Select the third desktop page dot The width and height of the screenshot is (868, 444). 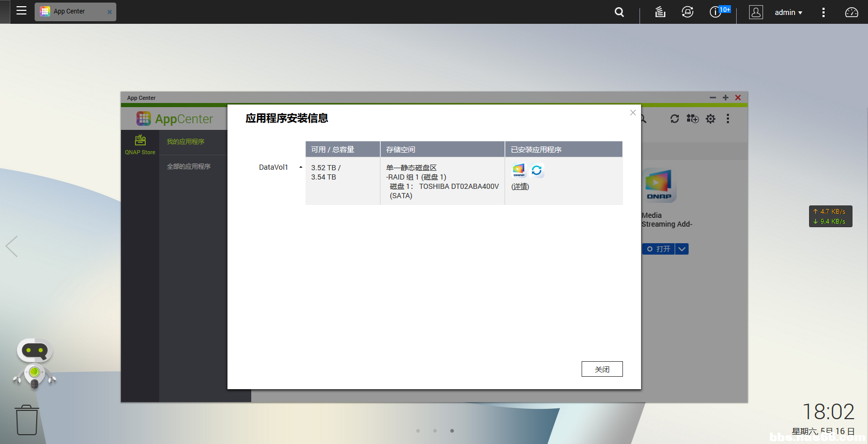(452, 431)
